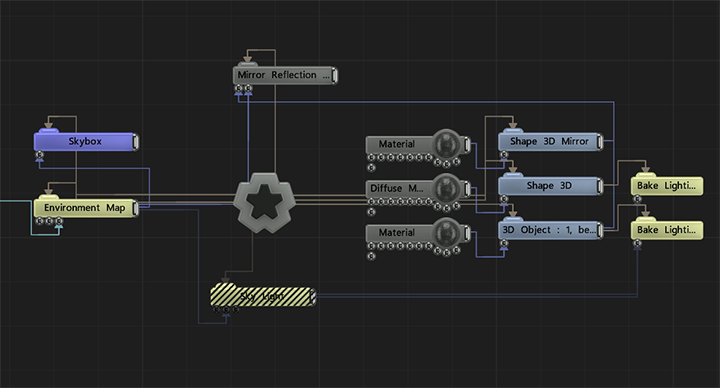Click the top Material node sphere preview
Image resolution: width=720 pixels, height=388 pixels.
(x=445, y=144)
